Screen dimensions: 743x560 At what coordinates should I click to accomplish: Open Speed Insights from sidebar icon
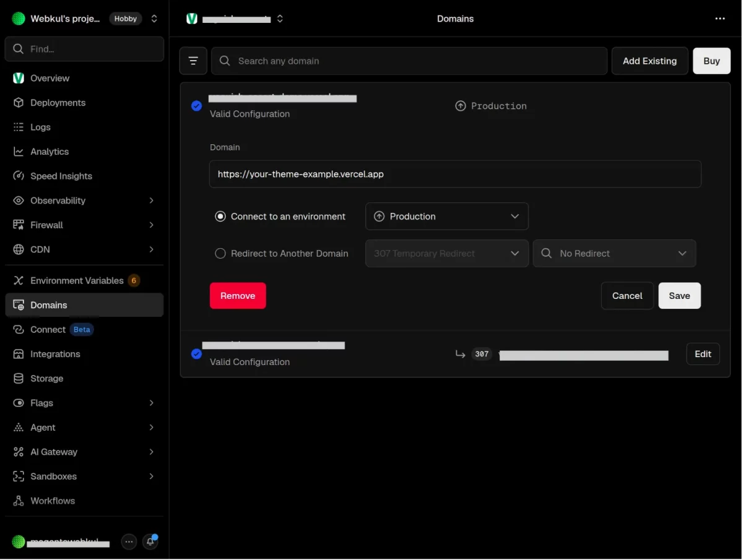[x=19, y=176]
